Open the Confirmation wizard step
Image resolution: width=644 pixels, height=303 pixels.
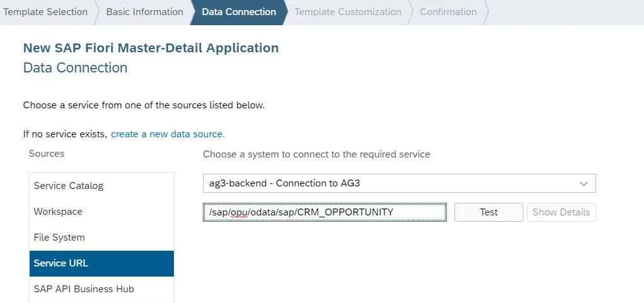pyautogui.click(x=448, y=12)
